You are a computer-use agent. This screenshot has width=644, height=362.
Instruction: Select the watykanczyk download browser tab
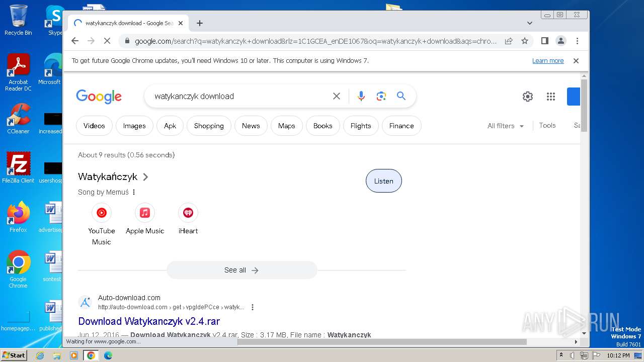coord(129,23)
